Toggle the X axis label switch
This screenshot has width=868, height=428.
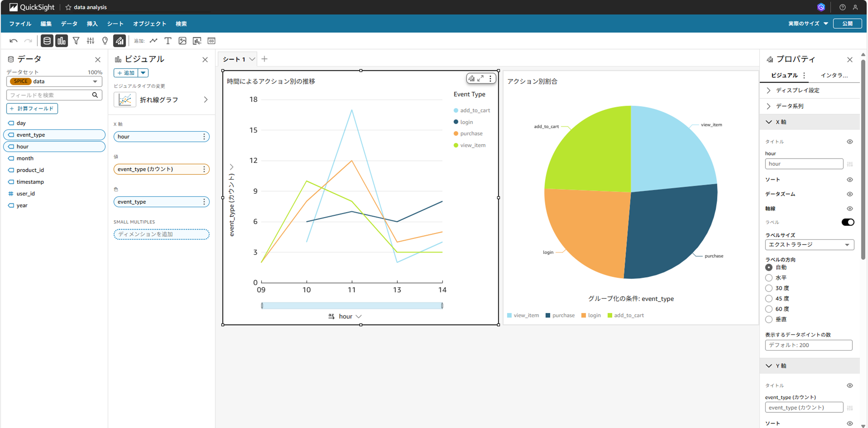[x=848, y=222]
